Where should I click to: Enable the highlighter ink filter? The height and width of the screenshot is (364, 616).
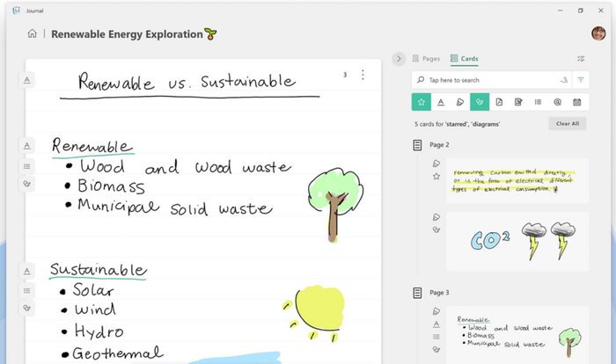pos(460,102)
